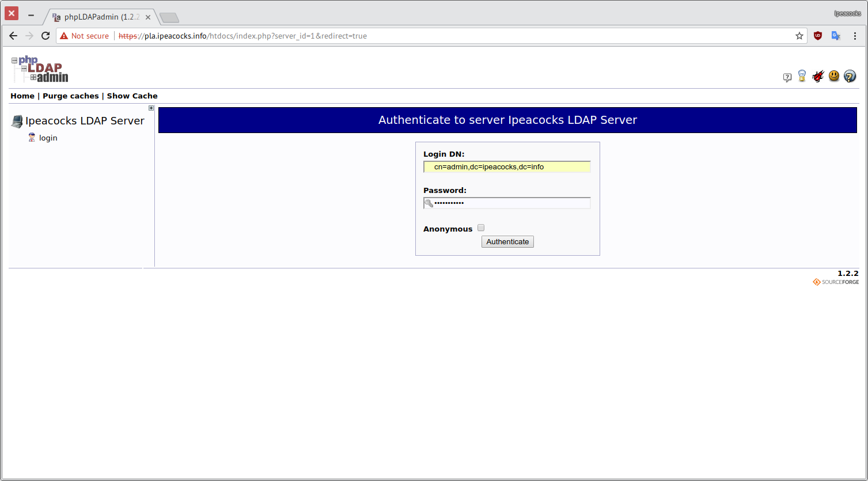Open the browser menu with three dots
This screenshot has width=868, height=481.
coord(854,36)
